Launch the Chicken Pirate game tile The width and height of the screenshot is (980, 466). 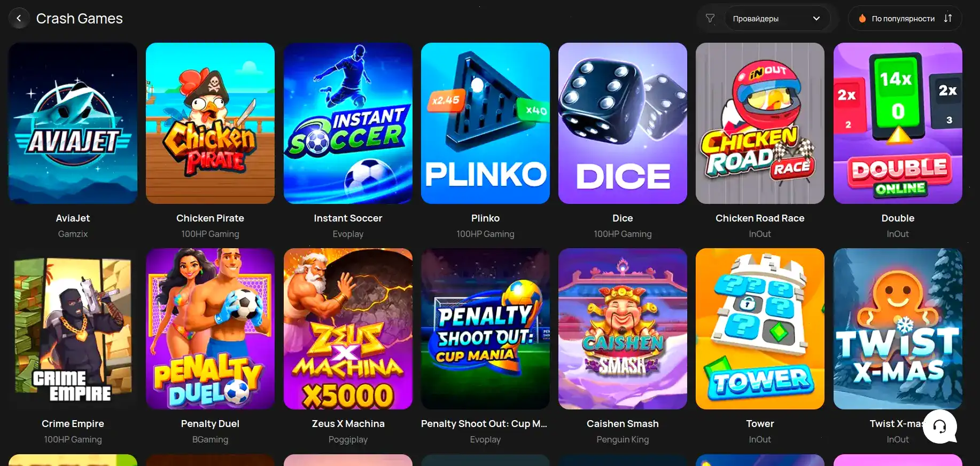(x=210, y=123)
